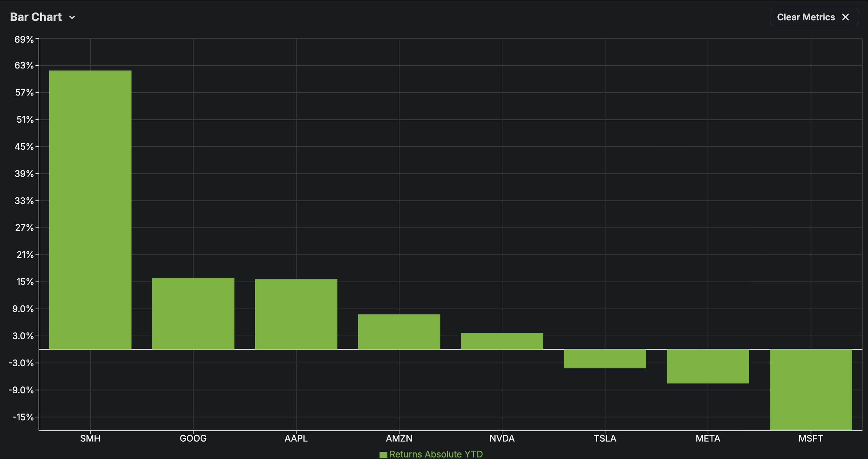Click the 63% y-axis tick label

(x=24, y=65)
